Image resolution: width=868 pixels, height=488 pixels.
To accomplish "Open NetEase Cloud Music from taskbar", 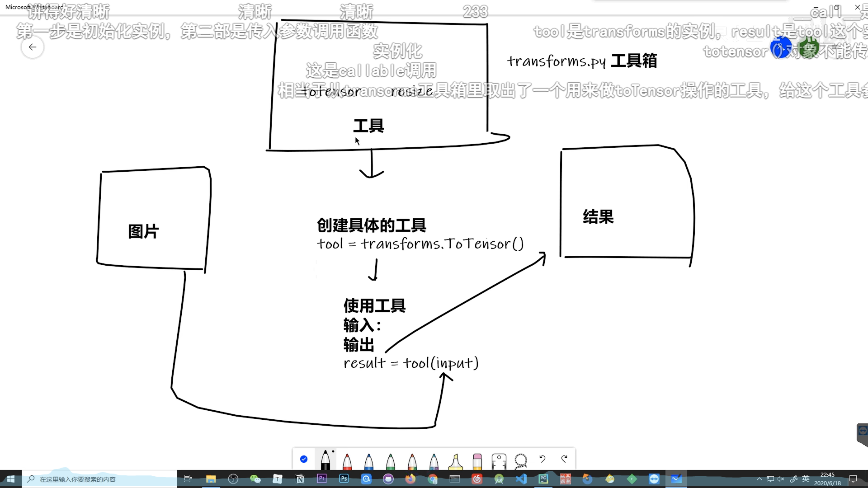I will click(x=477, y=479).
